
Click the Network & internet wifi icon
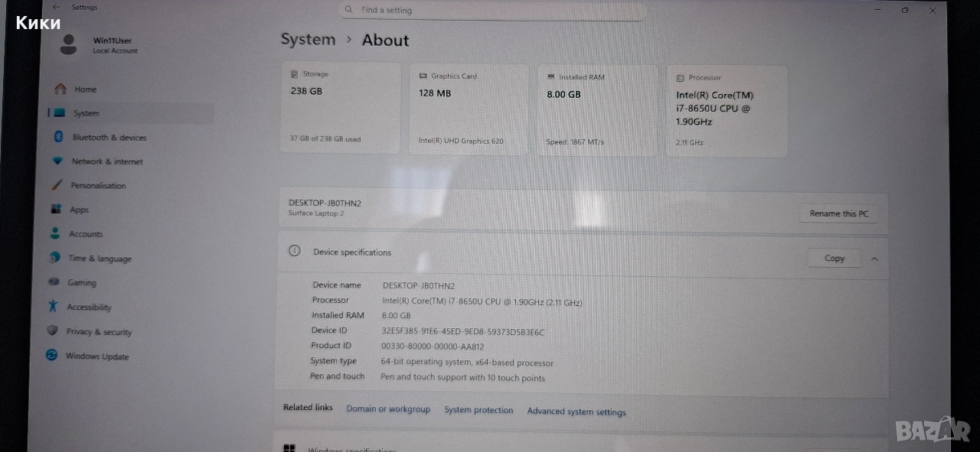57,161
